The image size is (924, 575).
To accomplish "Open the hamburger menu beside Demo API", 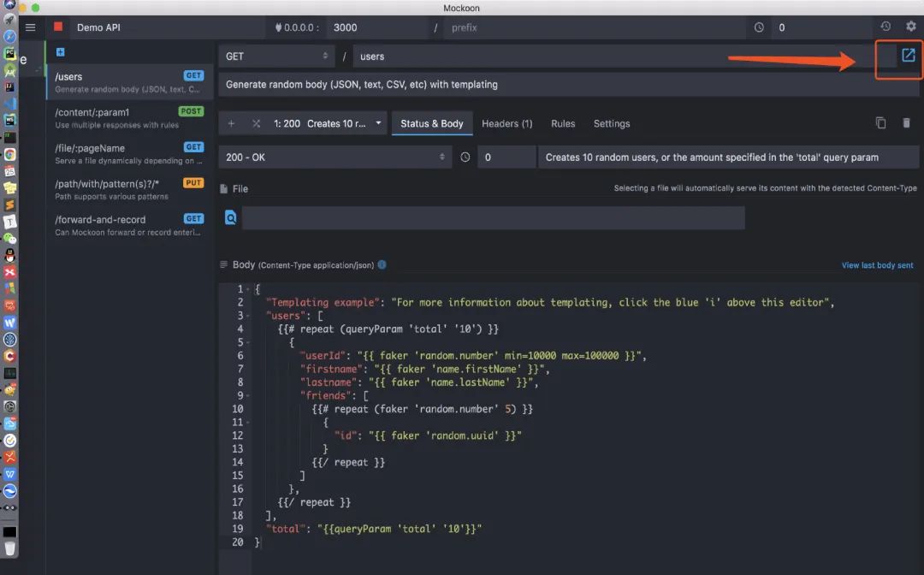I will click(31, 27).
